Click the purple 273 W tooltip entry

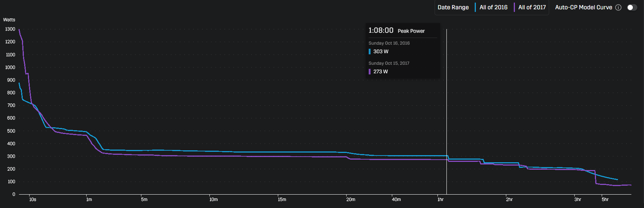click(380, 72)
